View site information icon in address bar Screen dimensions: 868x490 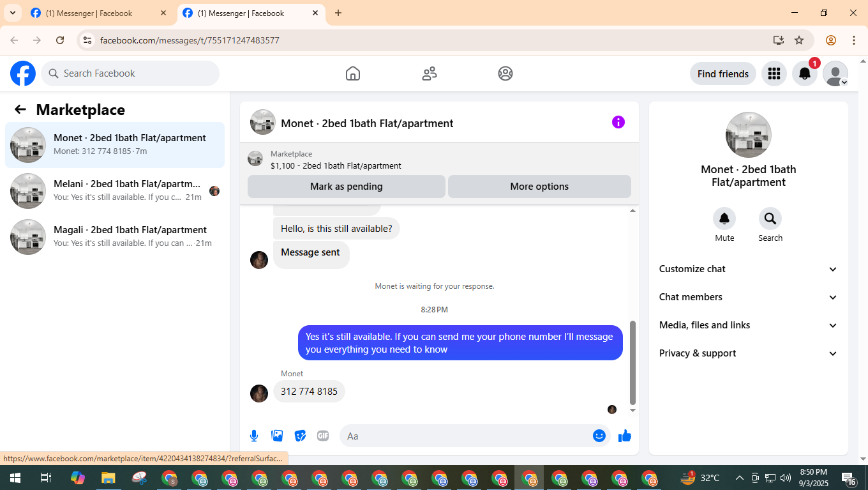click(88, 40)
